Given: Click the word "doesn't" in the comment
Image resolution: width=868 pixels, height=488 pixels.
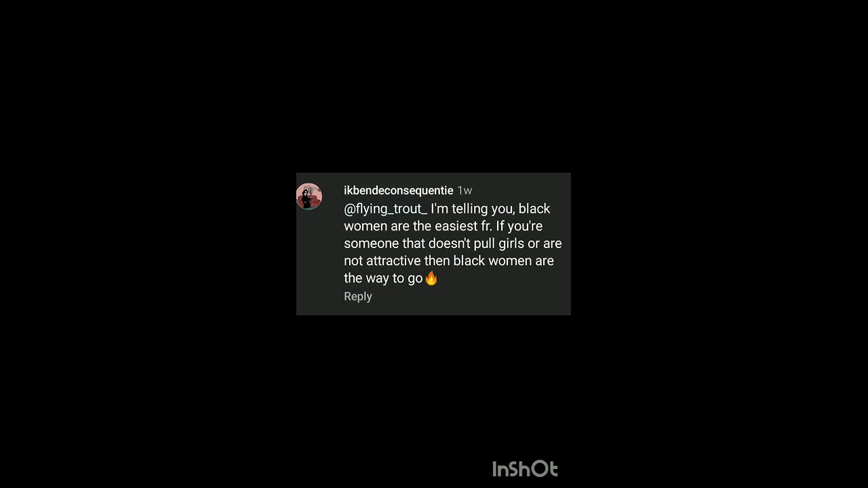Looking at the screenshot, I should pyautogui.click(x=449, y=243).
